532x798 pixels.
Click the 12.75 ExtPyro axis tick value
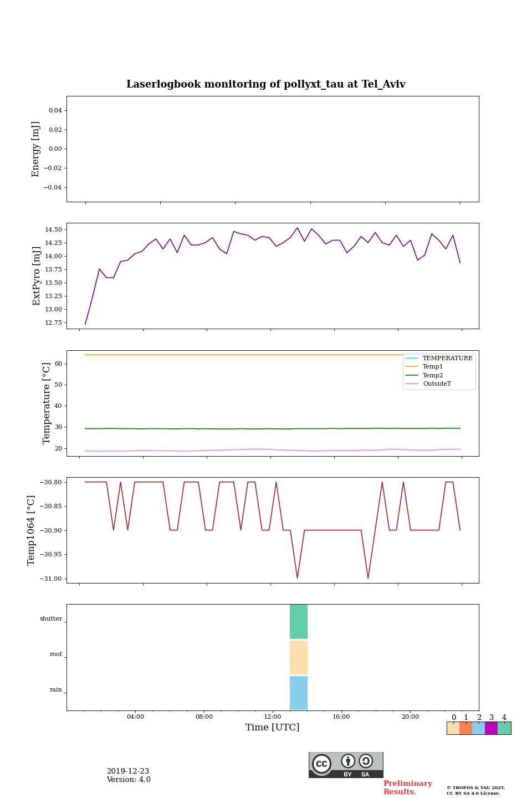53,323
